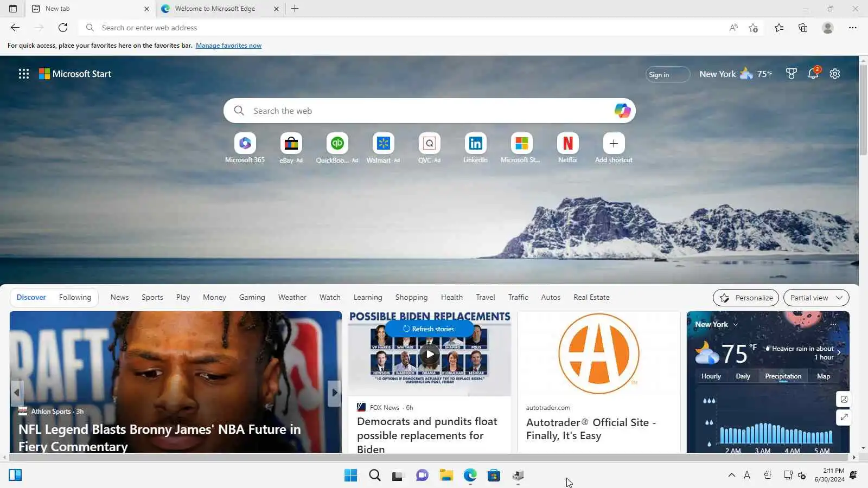This screenshot has width=868, height=488.
Task: Close the New tab tab
Action: tap(146, 9)
